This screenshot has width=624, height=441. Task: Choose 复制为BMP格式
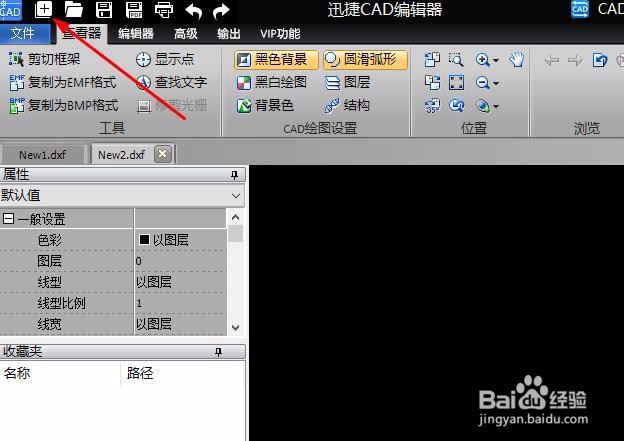tap(64, 105)
